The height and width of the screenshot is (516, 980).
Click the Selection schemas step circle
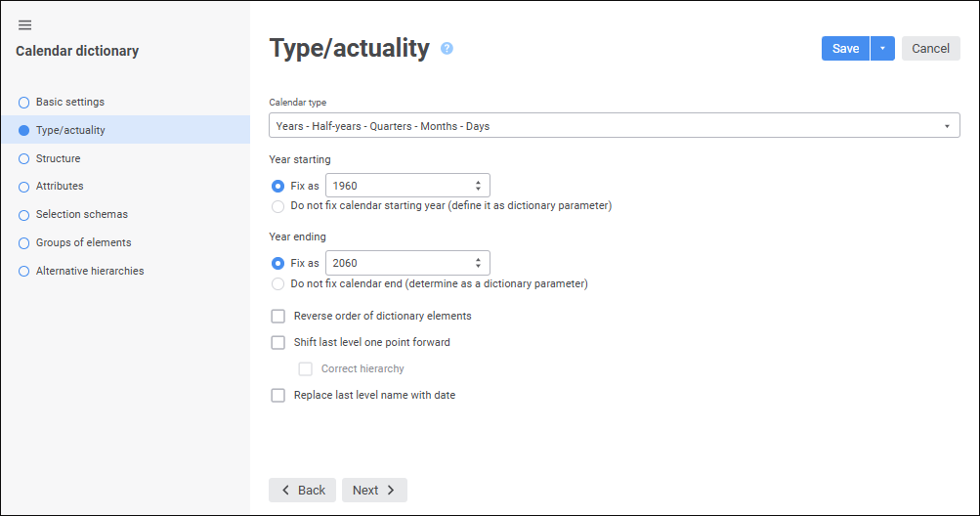23,214
